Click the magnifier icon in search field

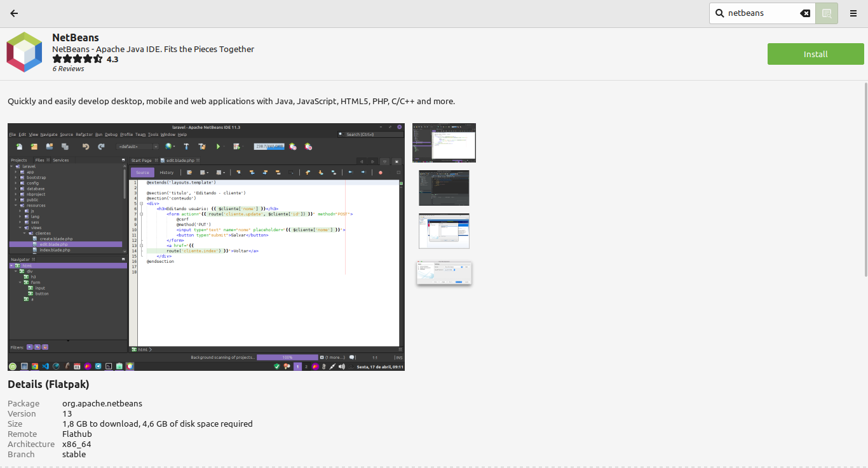point(720,13)
